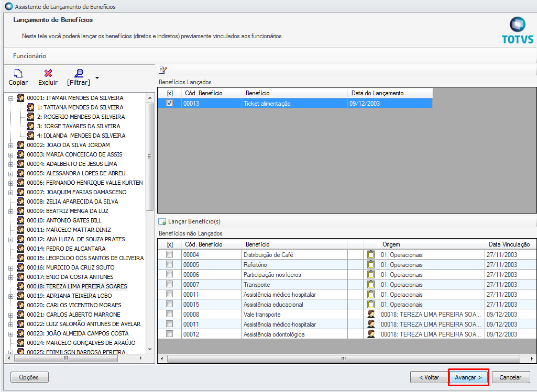This screenshot has width=537, height=392.
Task: Check the Refeitório benefit checkbox
Action: (170, 264)
